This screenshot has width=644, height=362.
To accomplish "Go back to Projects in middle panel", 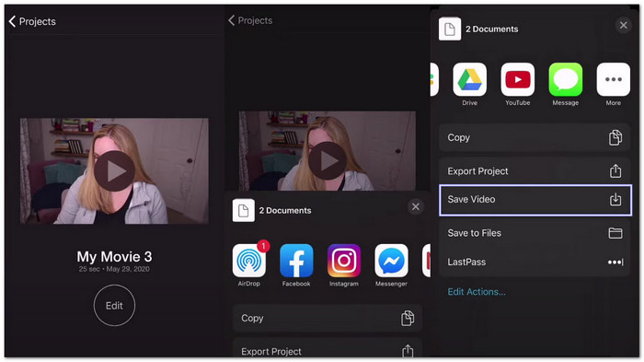I will tap(250, 20).
